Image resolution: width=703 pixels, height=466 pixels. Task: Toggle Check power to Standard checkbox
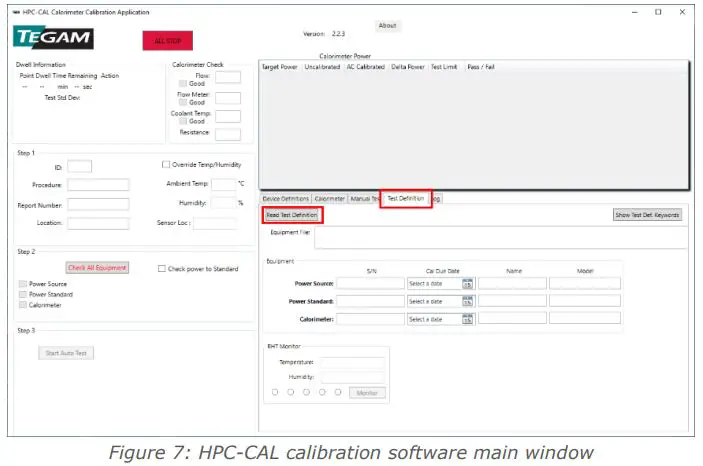click(x=162, y=269)
